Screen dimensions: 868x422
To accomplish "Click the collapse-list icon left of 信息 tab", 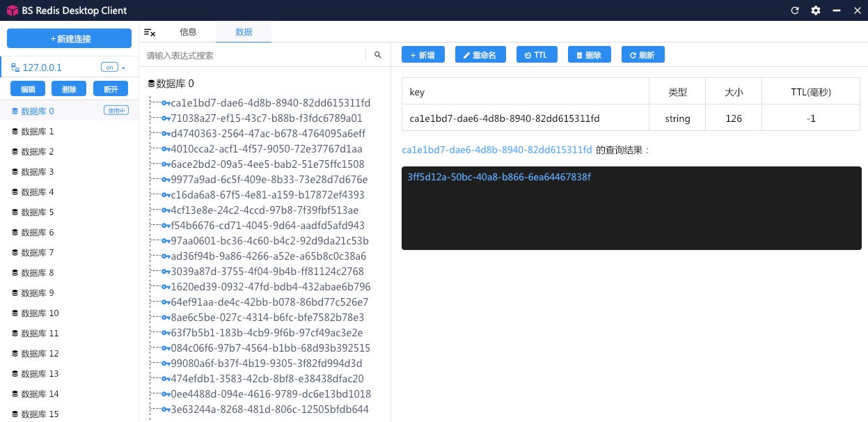I will (150, 32).
